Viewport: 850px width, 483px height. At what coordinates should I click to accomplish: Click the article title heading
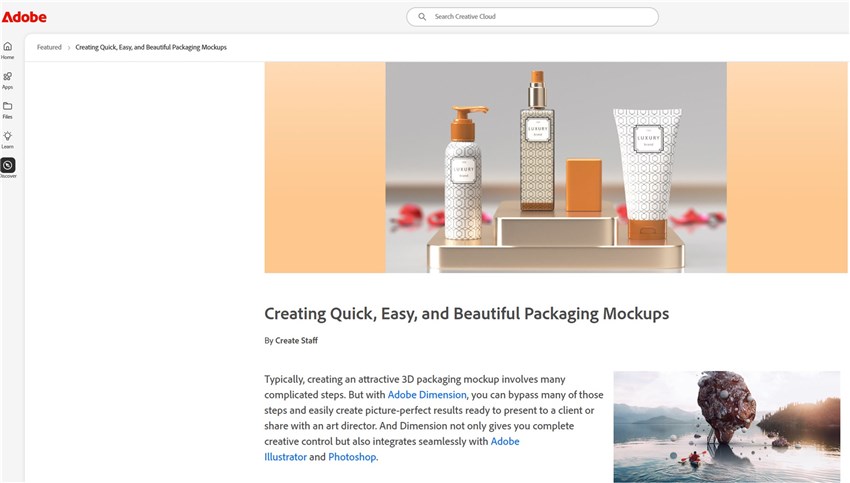pos(467,314)
